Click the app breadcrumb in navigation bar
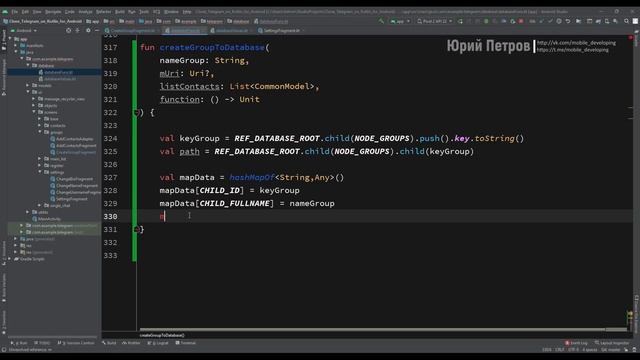The width and height of the screenshot is (640, 360). click(x=93, y=21)
